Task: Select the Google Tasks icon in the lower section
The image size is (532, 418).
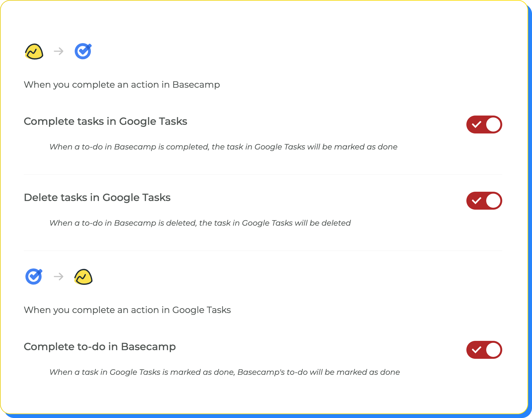Action: click(x=34, y=276)
